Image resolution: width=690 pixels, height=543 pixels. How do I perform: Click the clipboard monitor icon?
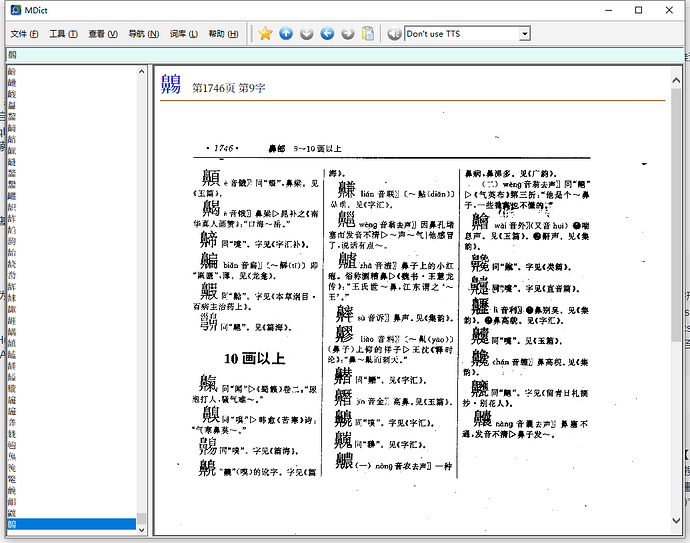tap(368, 33)
